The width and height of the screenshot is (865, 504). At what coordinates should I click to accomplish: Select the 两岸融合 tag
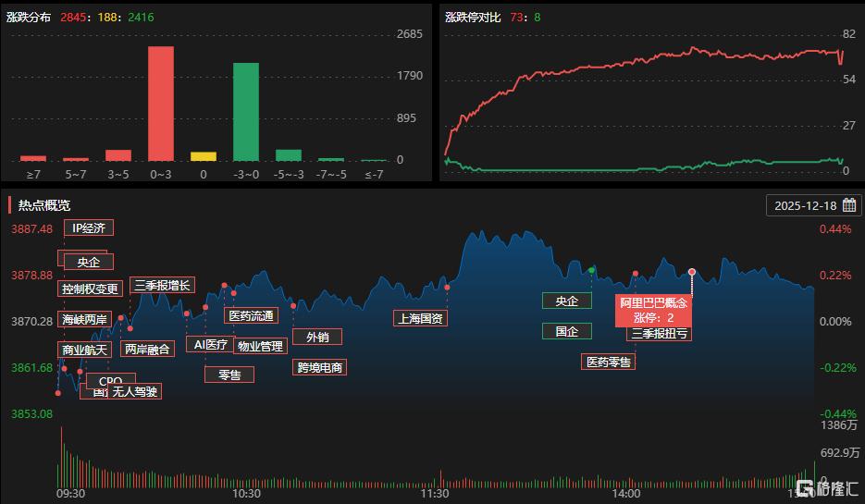point(147,349)
